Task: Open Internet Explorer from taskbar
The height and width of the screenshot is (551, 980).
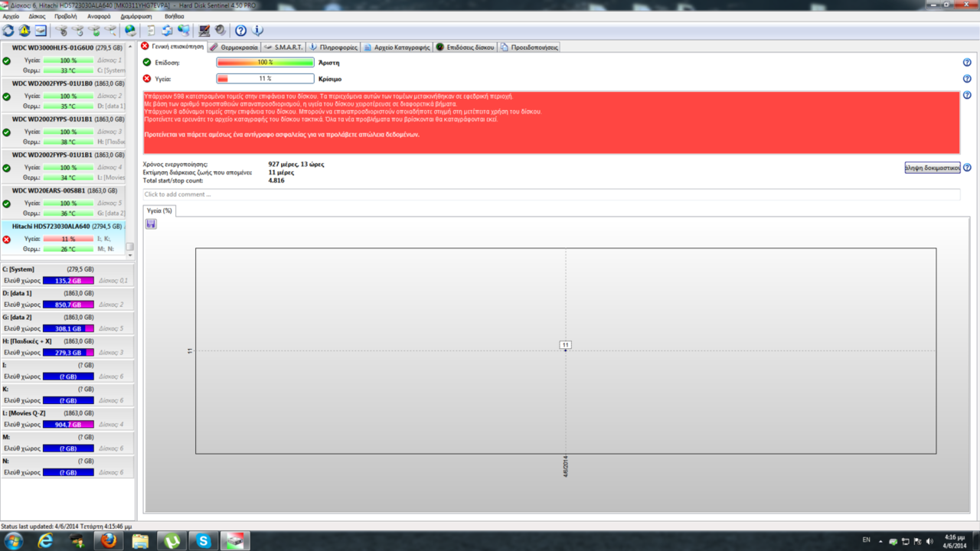Action: click(x=45, y=541)
